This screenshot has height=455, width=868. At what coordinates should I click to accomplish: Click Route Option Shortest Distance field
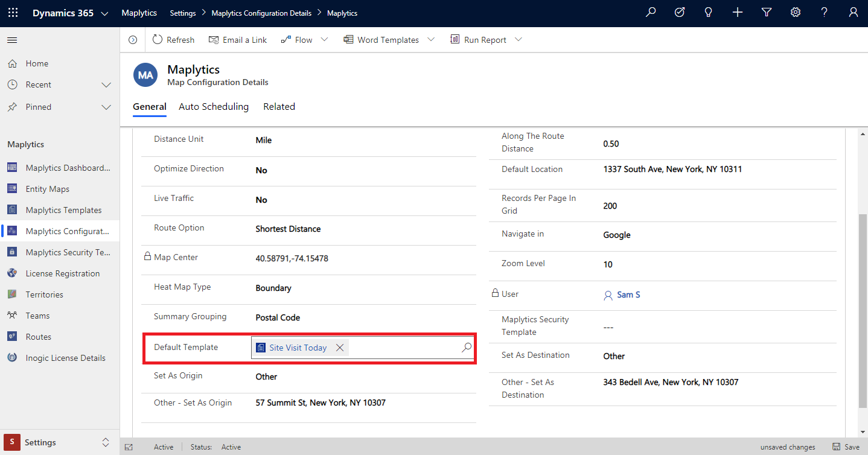pyautogui.click(x=288, y=229)
